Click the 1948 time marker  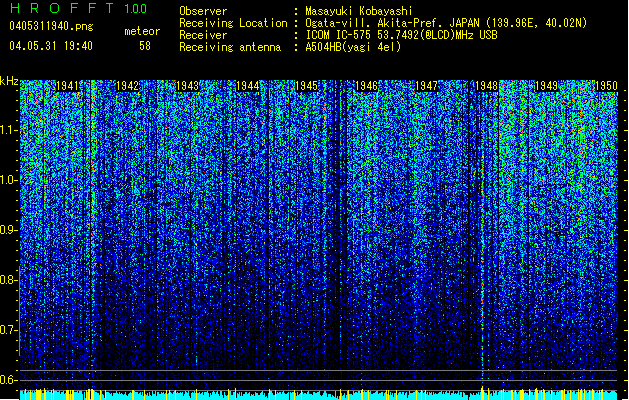click(x=486, y=86)
